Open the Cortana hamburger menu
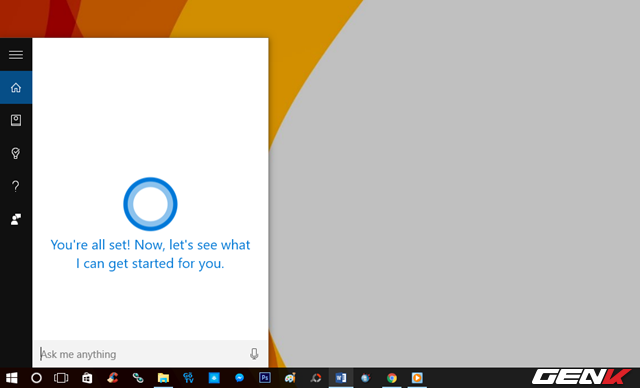The image size is (640, 388). 16,55
